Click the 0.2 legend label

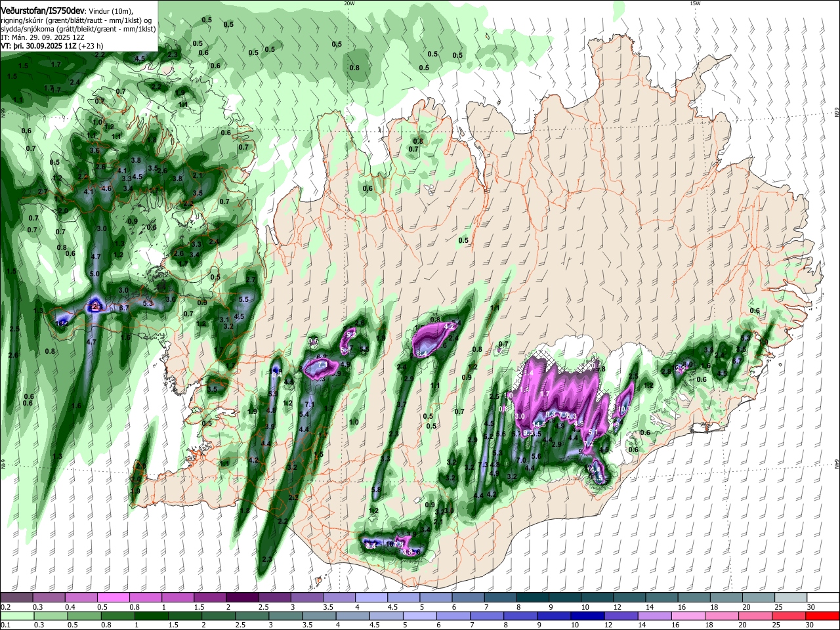[x=5, y=606]
